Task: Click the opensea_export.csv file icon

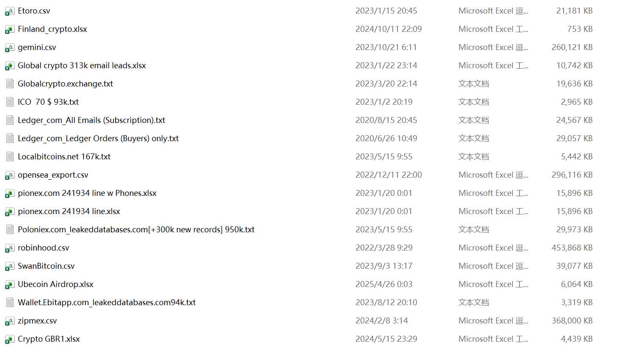Action: tap(9, 175)
